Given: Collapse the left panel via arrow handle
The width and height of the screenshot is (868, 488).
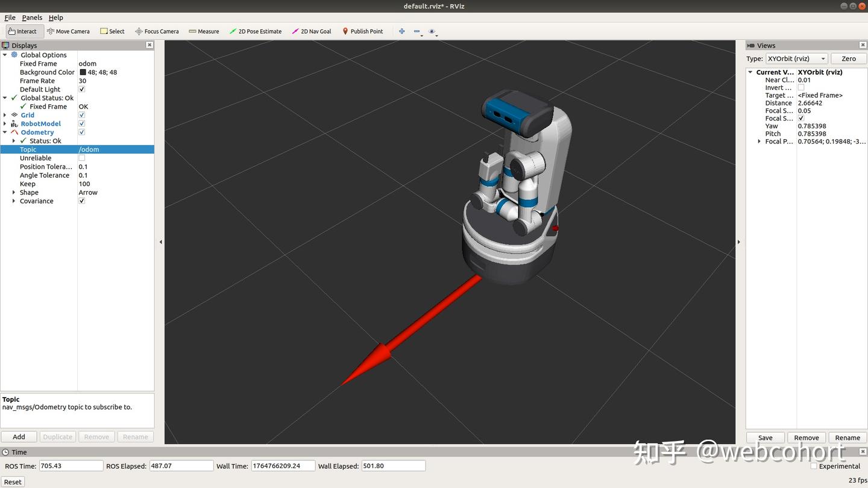Looking at the screenshot, I should click(160, 242).
